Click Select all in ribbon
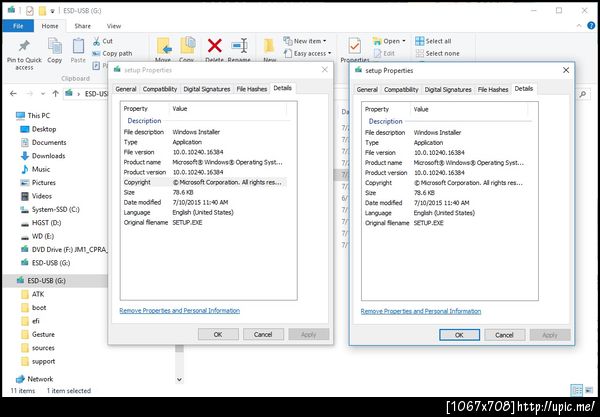600x417 pixels. tap(433, 41)
